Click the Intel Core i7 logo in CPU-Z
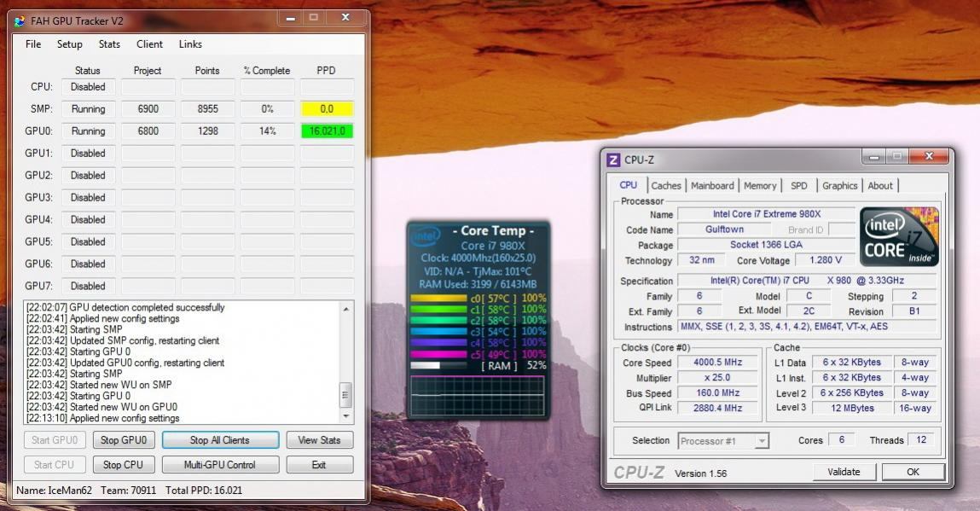Viewport: 980px width, 511px height. click(x=899, y=237)
